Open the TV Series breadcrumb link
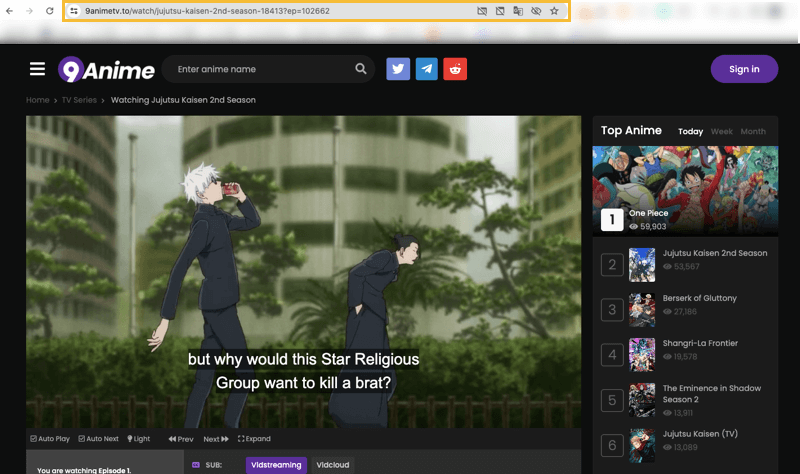Viewport: 800px width, 474px height. 79,100
